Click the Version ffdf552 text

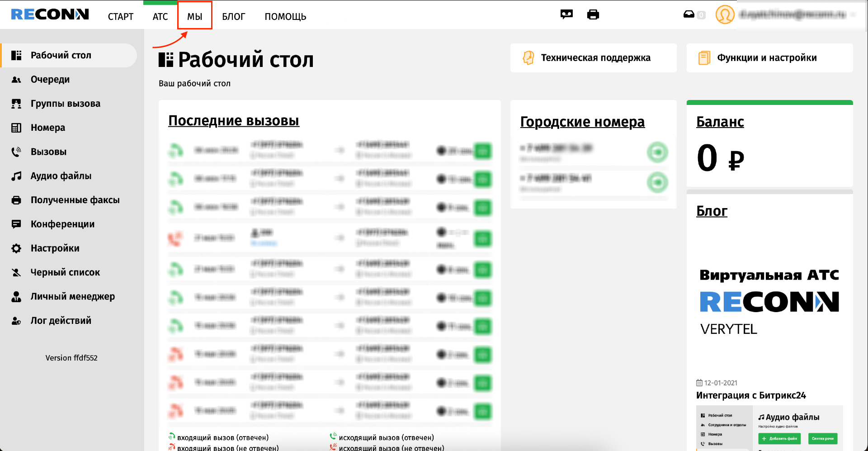tap(71, 358)
